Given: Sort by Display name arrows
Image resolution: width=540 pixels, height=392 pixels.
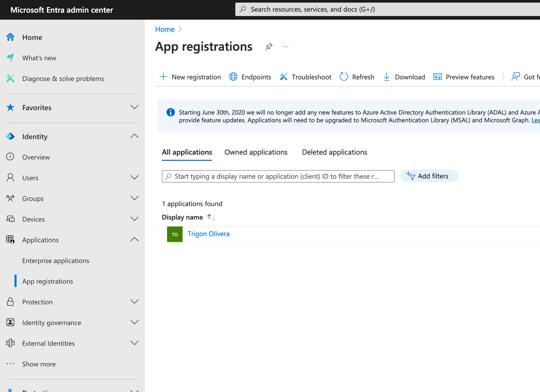Looking at the screenshot, I should [211, 217].
